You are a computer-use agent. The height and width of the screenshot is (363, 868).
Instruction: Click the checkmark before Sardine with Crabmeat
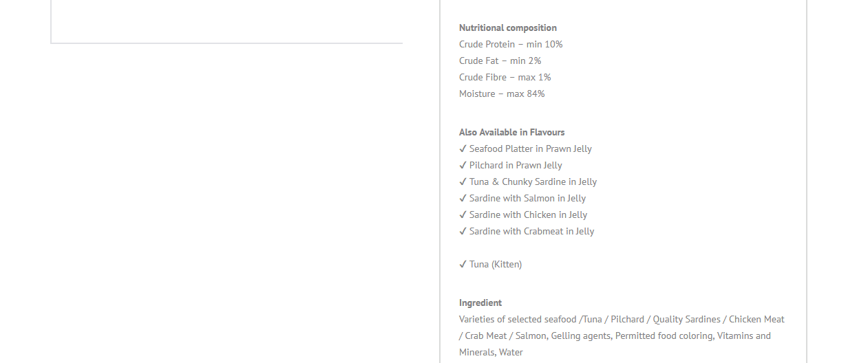(x=463, y=231)
